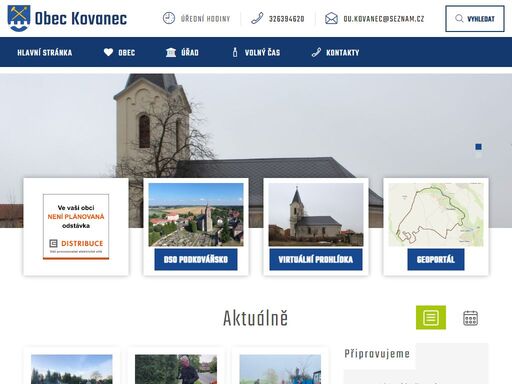
Task: Click the DSO Podkovářsko aerial photo
Action: point(196,215)
